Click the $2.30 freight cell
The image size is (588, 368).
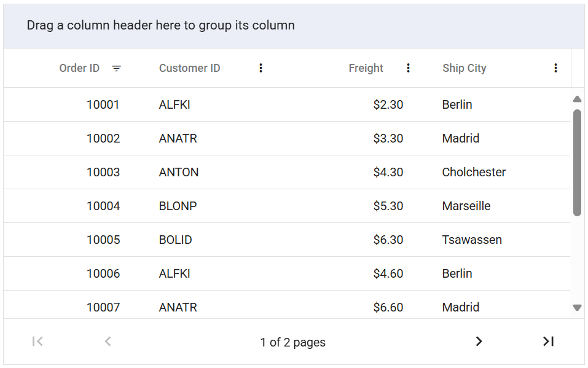click(x=388, y=104)
